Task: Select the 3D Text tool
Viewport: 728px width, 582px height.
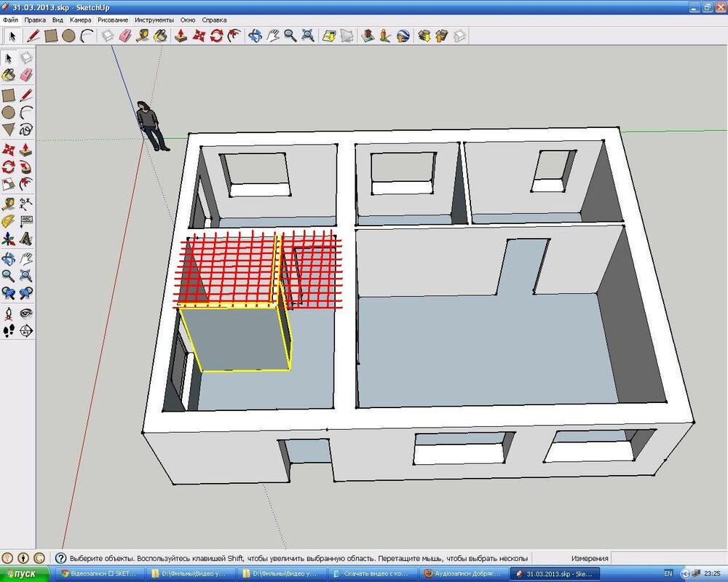Action: click(26, 239)
